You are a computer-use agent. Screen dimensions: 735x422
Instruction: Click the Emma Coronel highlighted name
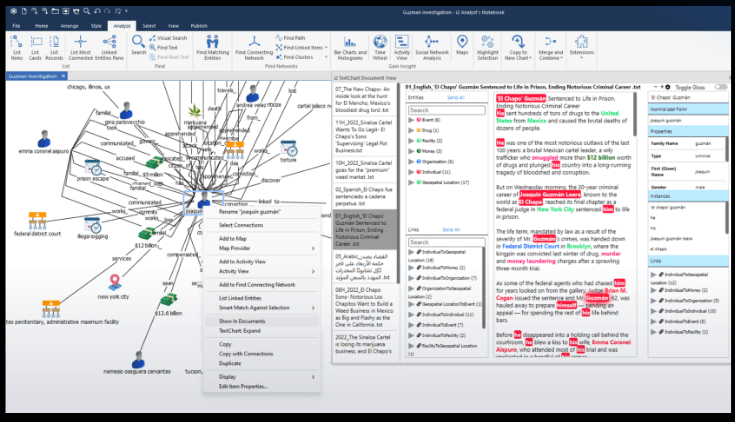(x=612, y=342)
